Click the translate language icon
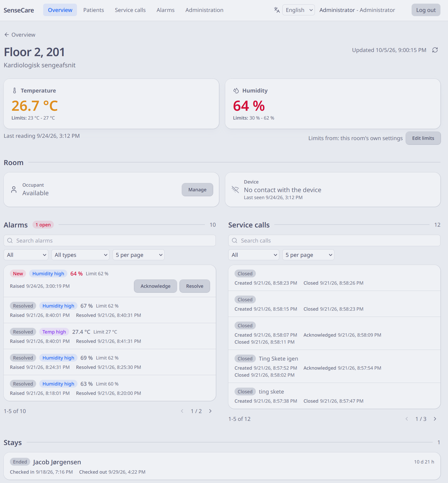This screenshot has width=448, height=483. click(277, 10)
